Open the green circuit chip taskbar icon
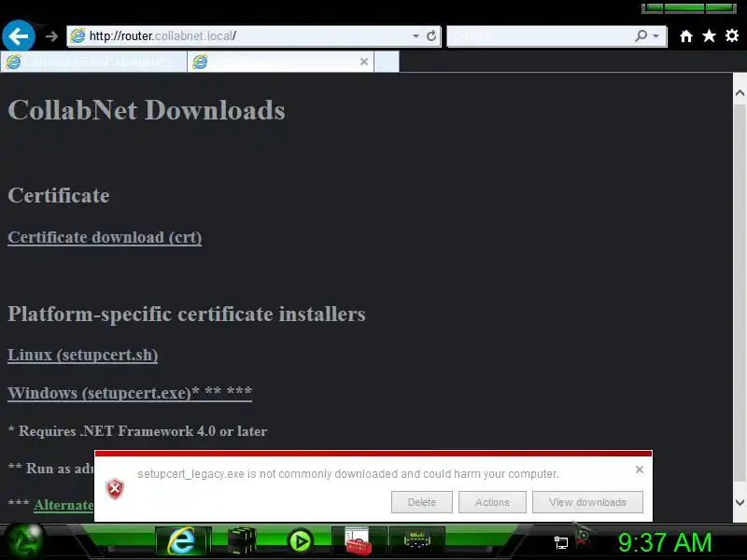 point(417,541)
